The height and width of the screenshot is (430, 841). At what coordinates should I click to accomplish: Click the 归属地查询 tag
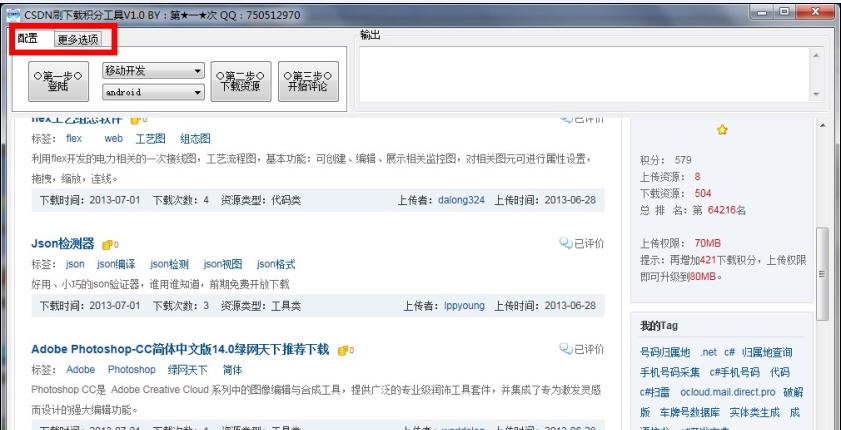tap(767, 352)
